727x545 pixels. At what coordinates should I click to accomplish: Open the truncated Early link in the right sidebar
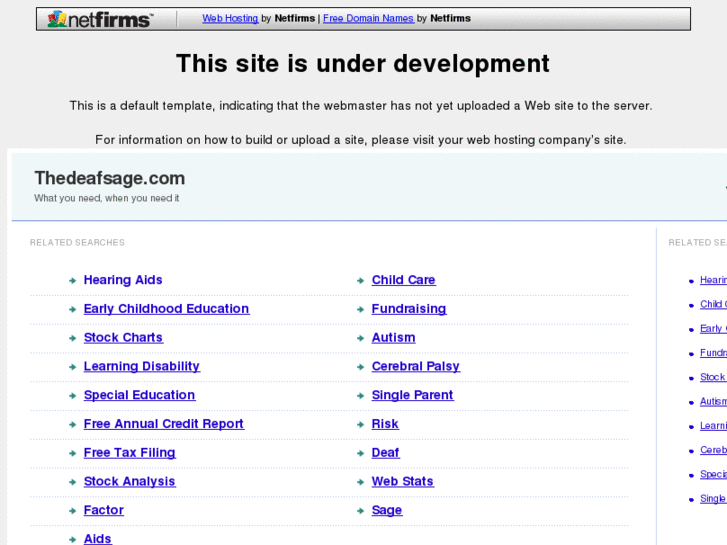(x=713, y=328)
